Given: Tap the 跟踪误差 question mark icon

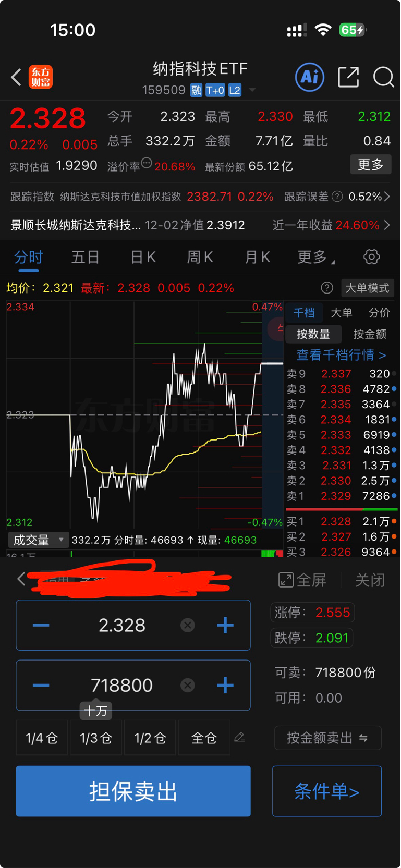Looking at the screenshot, I should pyautogui.click(x=337, y=197).
